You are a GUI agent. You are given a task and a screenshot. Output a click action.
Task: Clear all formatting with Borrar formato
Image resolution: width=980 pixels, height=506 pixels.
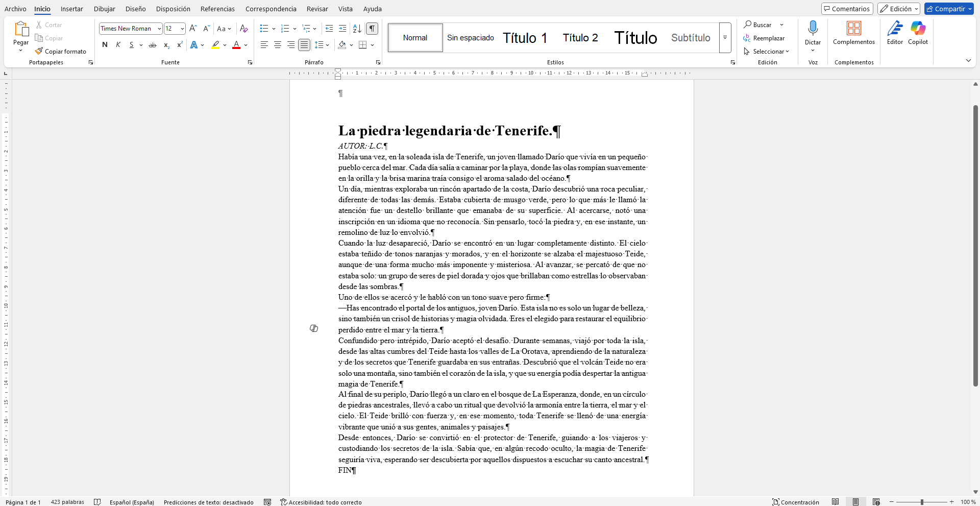click(243, 28)
